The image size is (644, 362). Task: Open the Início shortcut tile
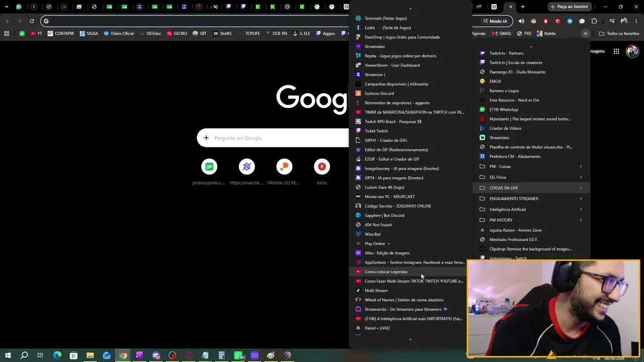coord(322,172)
